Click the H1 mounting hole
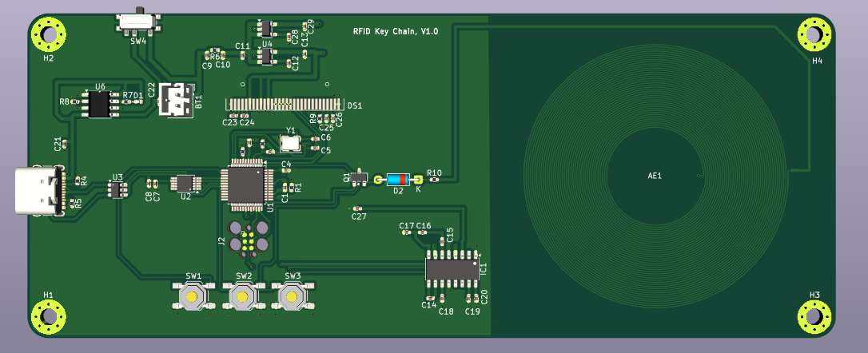Image resolution: width=868 pixels, height=353 pixels. [x=49, y=316]
